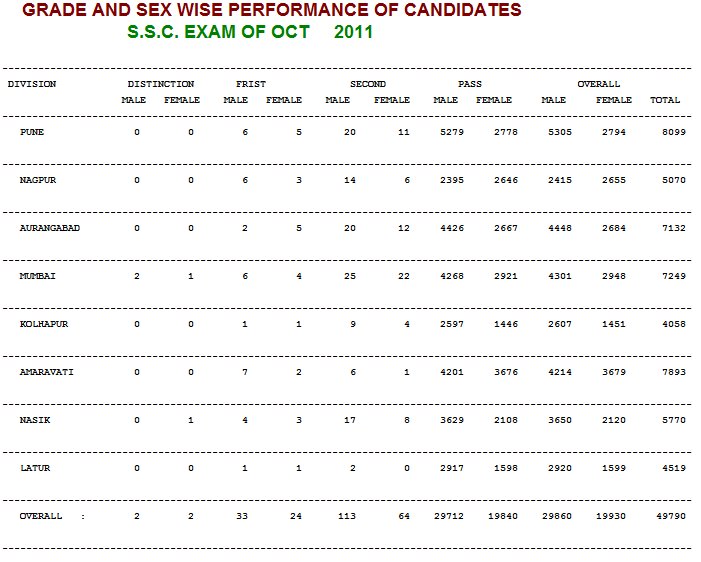
Task: Select the DISTINCTION column header
Action: tap(161, 84)
